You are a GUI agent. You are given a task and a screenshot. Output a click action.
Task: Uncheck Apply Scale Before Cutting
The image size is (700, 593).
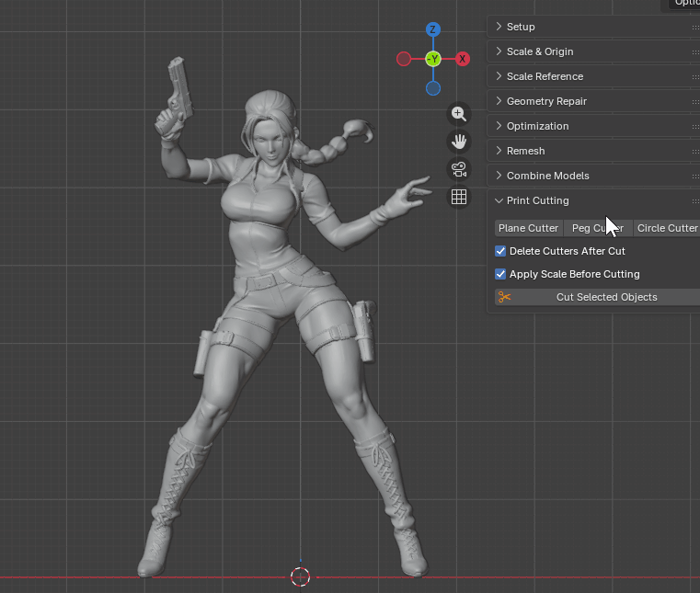tap(500, 274)
